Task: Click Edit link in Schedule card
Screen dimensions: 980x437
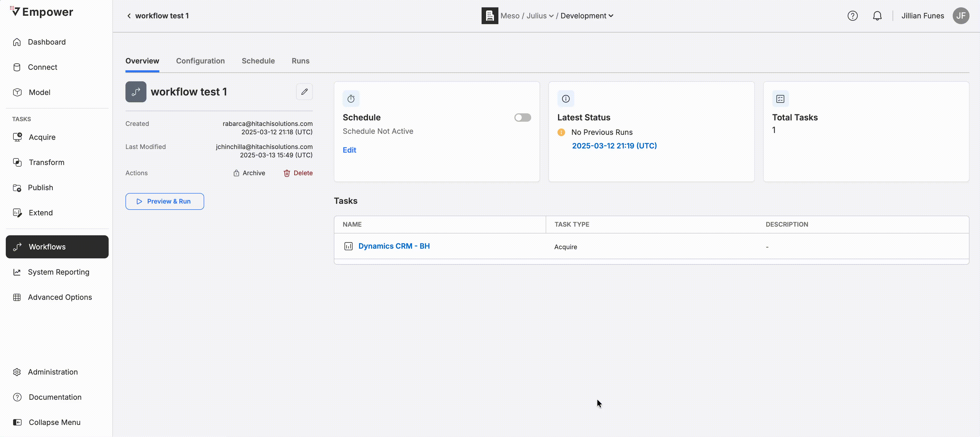Action: pos(349,150)
